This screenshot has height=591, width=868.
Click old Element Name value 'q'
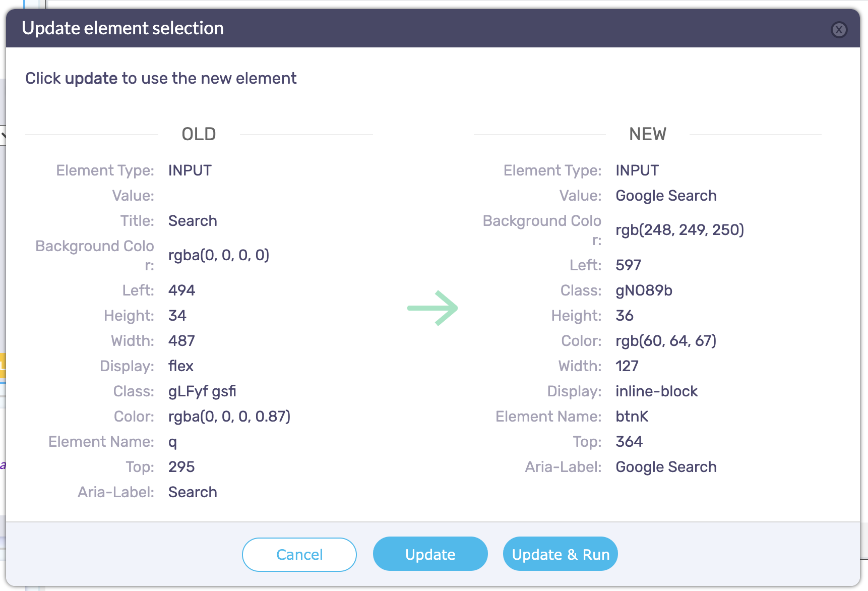click(172, 442)
